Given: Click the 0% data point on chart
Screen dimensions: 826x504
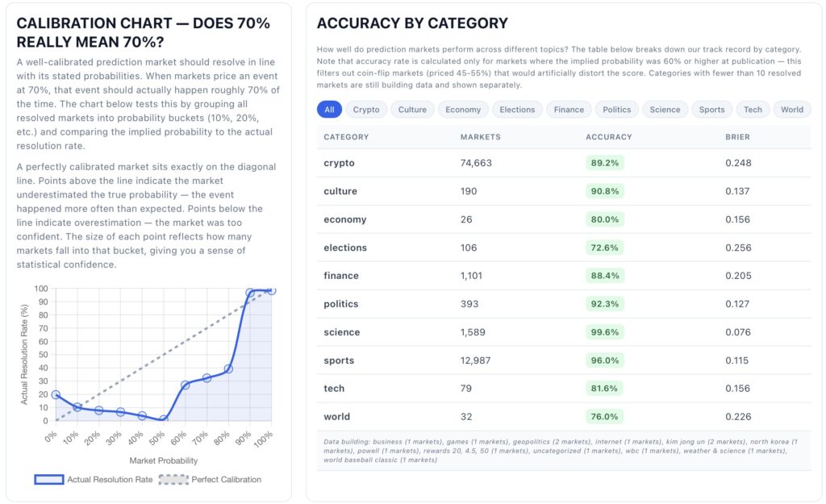Looking at the screenshot, I should coord(56,394).
